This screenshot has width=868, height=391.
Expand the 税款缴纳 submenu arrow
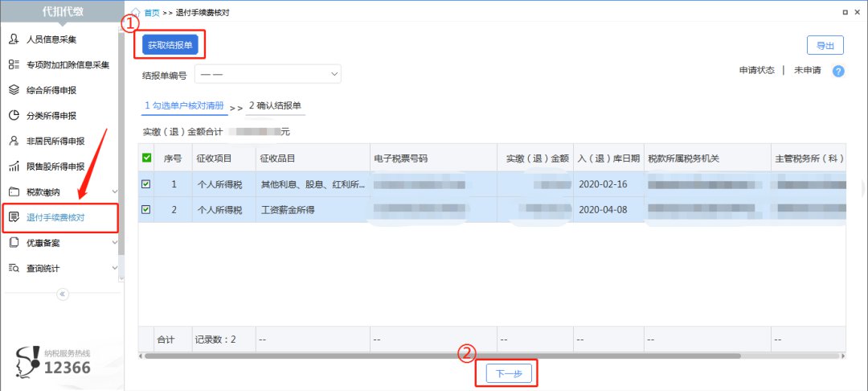pyautogui.click(x=115, y=192)
